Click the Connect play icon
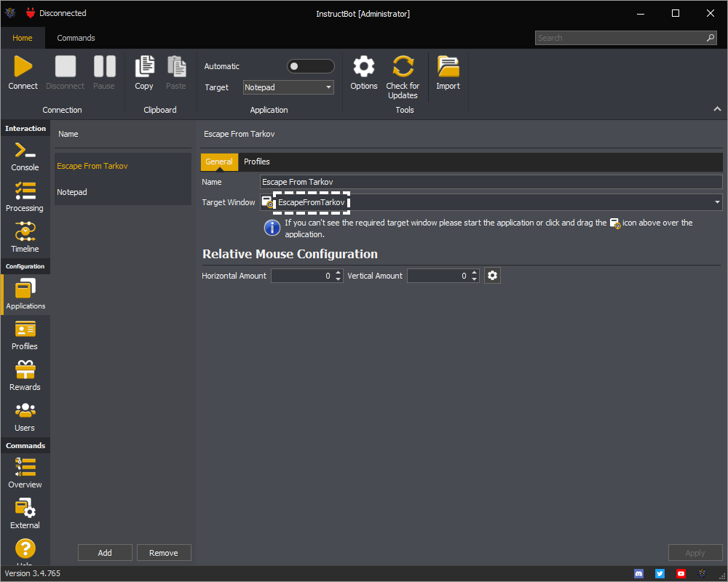728x582 pixels. click(23, 66)
